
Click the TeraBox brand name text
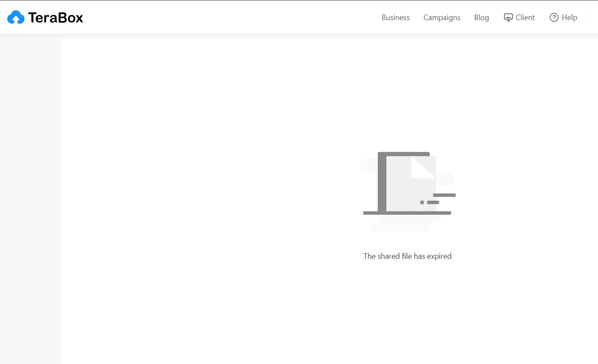56,18
